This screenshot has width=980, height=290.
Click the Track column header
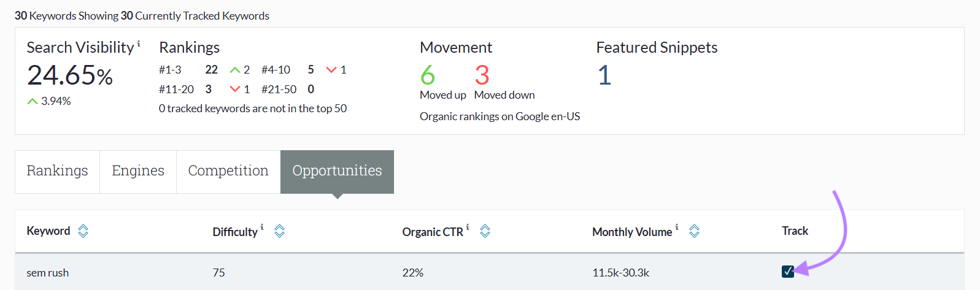[x=795, y=231]
